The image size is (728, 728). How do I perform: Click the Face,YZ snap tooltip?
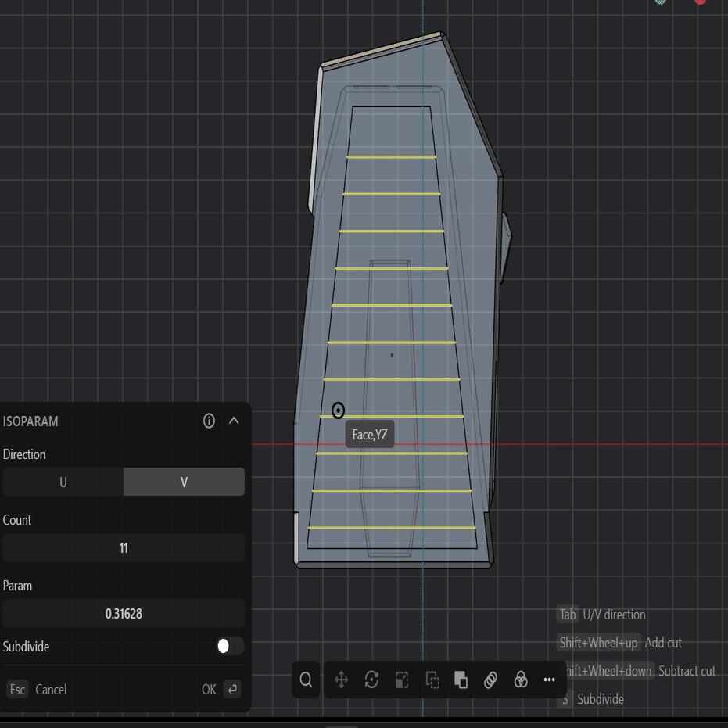coord(370,435)
